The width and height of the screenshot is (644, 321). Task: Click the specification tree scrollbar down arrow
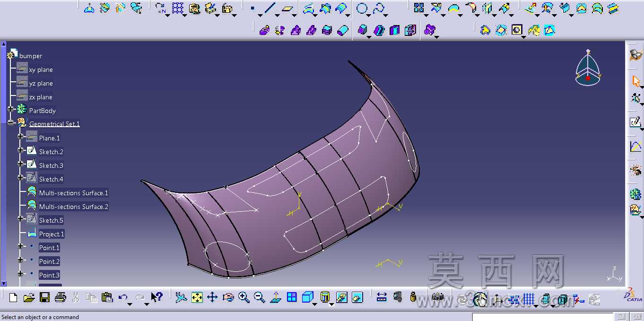(x=3, y=283)
